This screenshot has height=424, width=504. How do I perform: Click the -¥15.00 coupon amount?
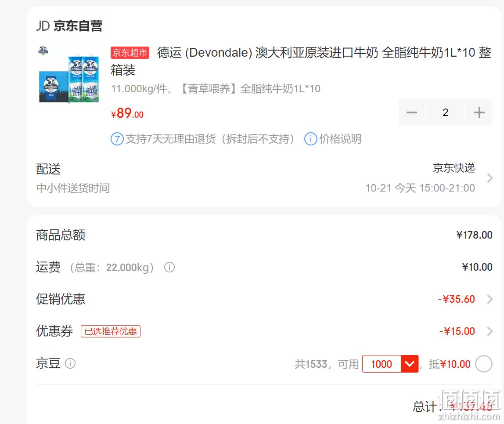pyautogui.click(x=457, y=331)
